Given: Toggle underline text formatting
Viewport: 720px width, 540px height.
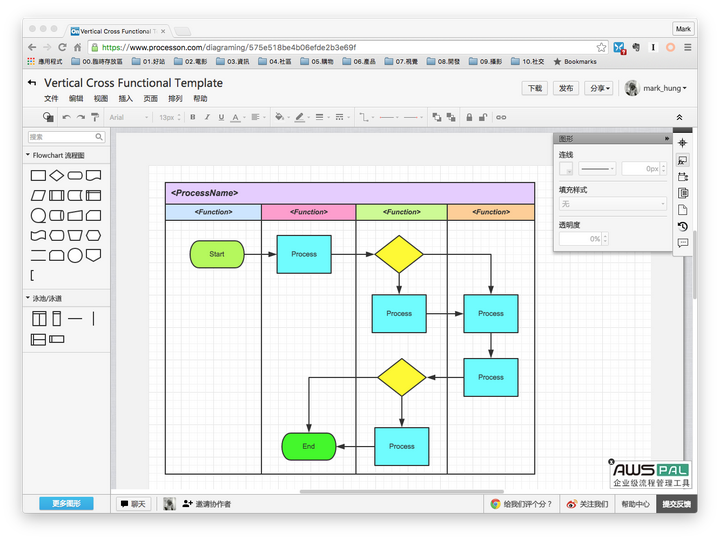Looking at the screenshot, I should [x=221, y=118].
